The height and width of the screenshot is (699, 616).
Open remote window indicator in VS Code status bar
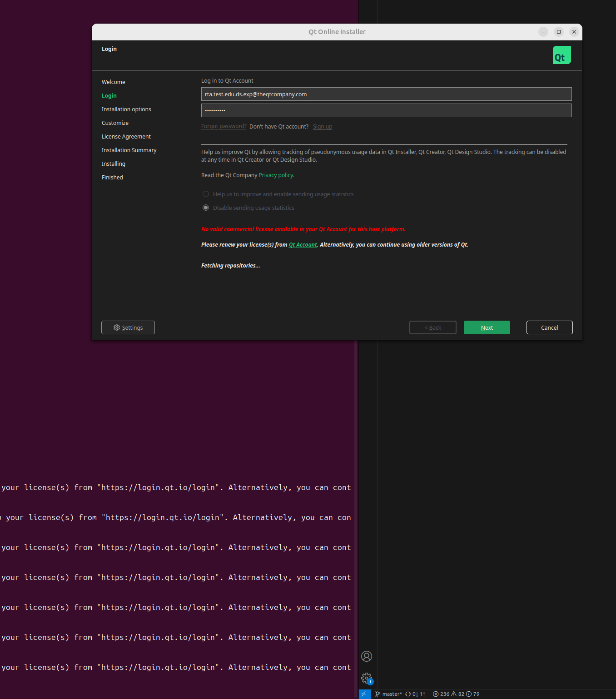point(365,694)
